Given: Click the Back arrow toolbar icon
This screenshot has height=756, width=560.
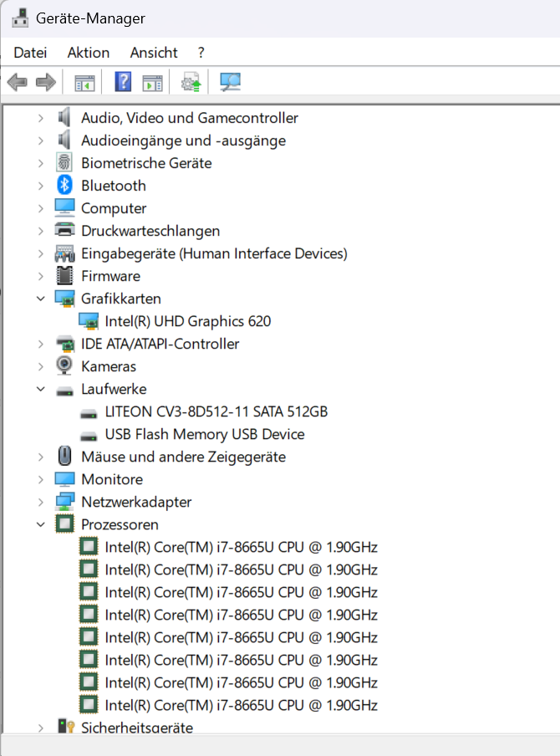Looking at the screenshot, I should tap(18, 82).
